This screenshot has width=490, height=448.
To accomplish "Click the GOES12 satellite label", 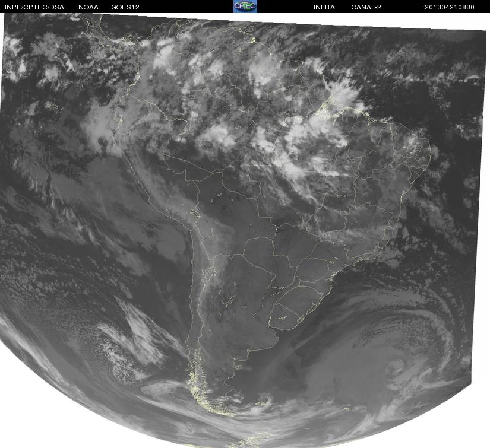I will pos(125,7).
